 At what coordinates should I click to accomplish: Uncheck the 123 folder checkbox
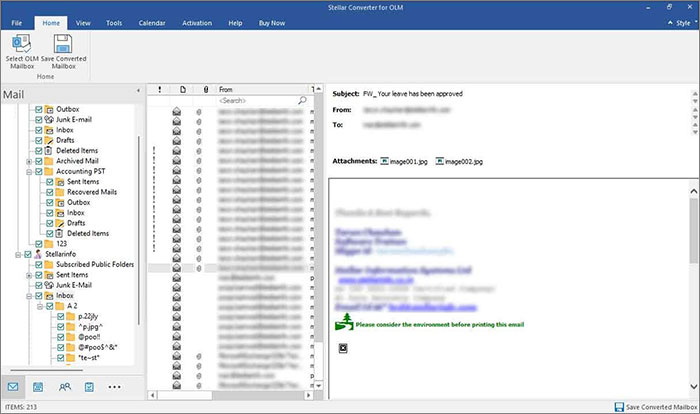coord(39,244)
